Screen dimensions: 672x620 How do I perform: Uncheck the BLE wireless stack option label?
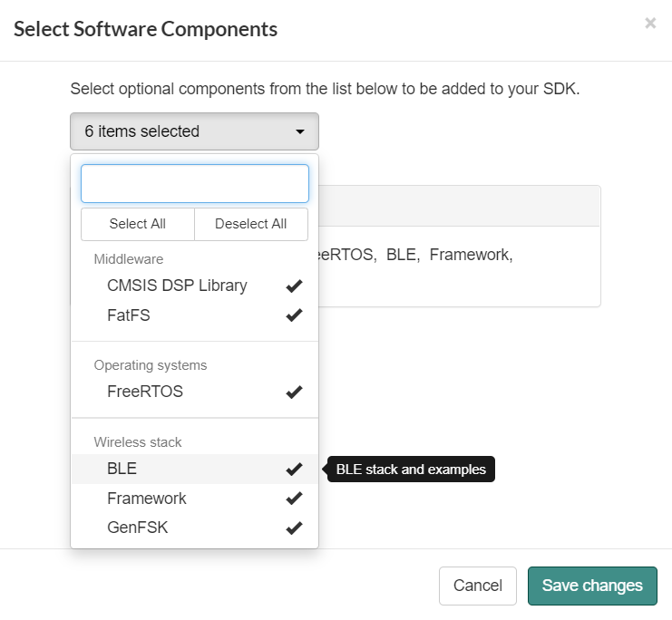pyautogui.click(x=122, y=470)
